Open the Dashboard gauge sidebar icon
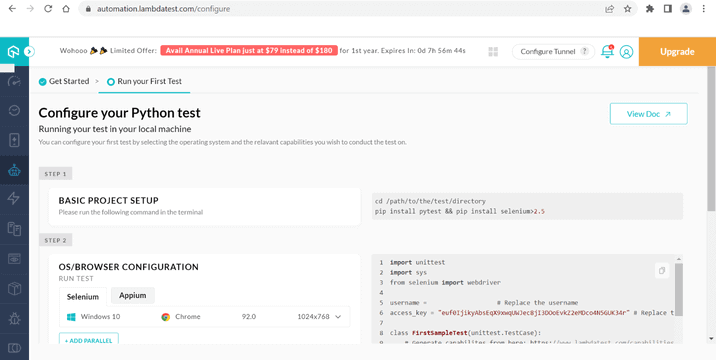Image resolution: width=716 pixels, height=360 pixels. coord(14,82)
